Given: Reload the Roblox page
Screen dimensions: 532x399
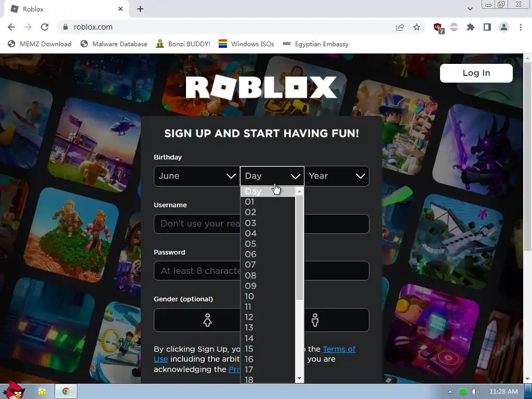Looking at the screenshot, I should pos(45,27).
